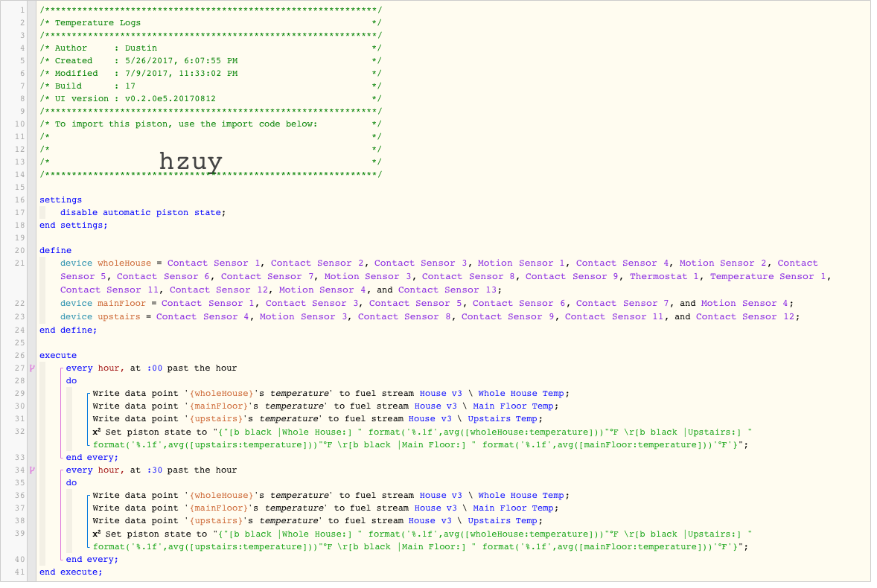Select 'every hour, at :30 past the hour'

(152, 470)
